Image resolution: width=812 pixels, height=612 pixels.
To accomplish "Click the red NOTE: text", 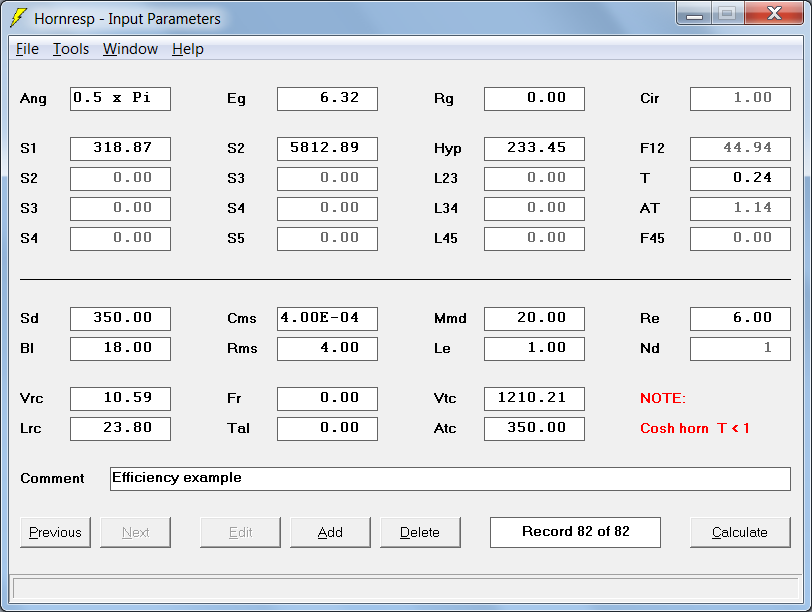I will coord(663,399).
